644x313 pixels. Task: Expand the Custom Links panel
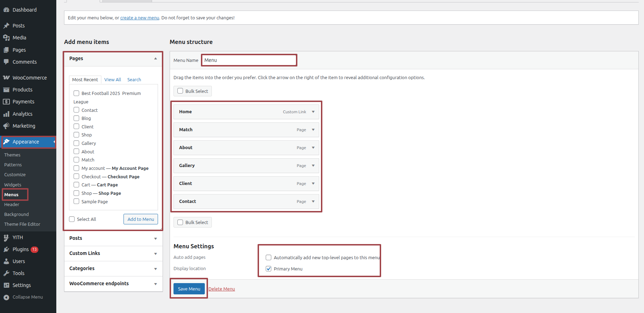pos(156,254)
